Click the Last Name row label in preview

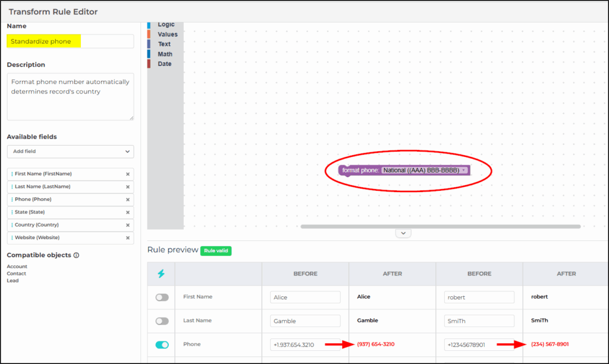pyautogui.click(x=197, y=321)
